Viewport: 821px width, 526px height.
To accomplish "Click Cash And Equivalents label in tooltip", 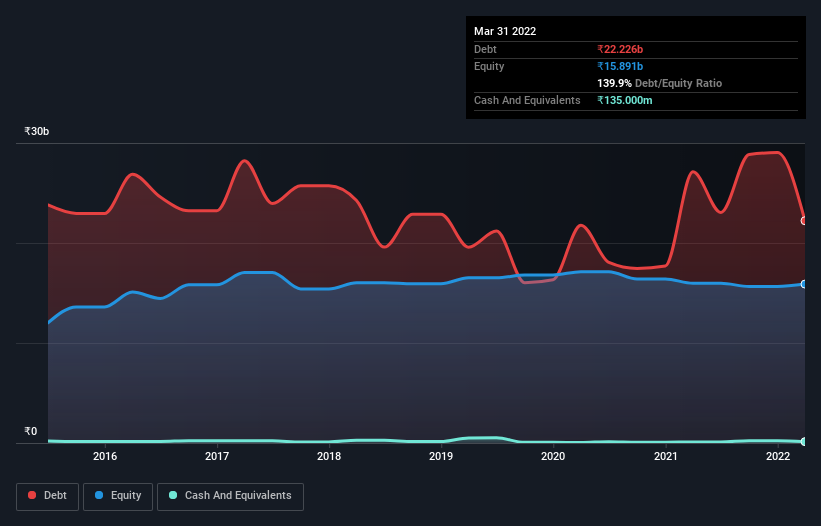I will [x=527, y=100].
